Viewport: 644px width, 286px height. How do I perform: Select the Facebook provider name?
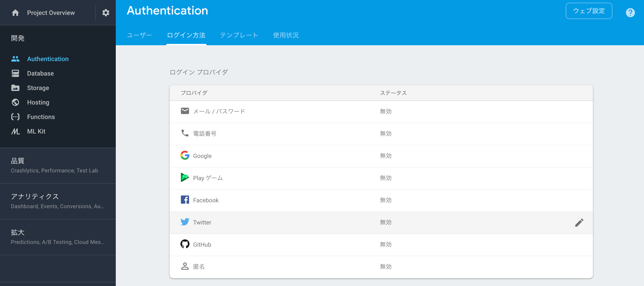[206, 200]
